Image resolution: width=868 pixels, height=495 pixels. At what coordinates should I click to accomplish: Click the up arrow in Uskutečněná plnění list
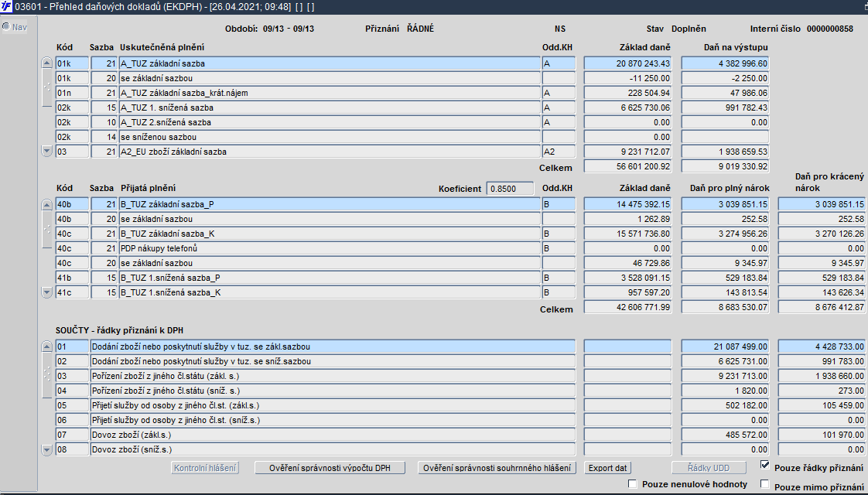[x=47, y=63]
